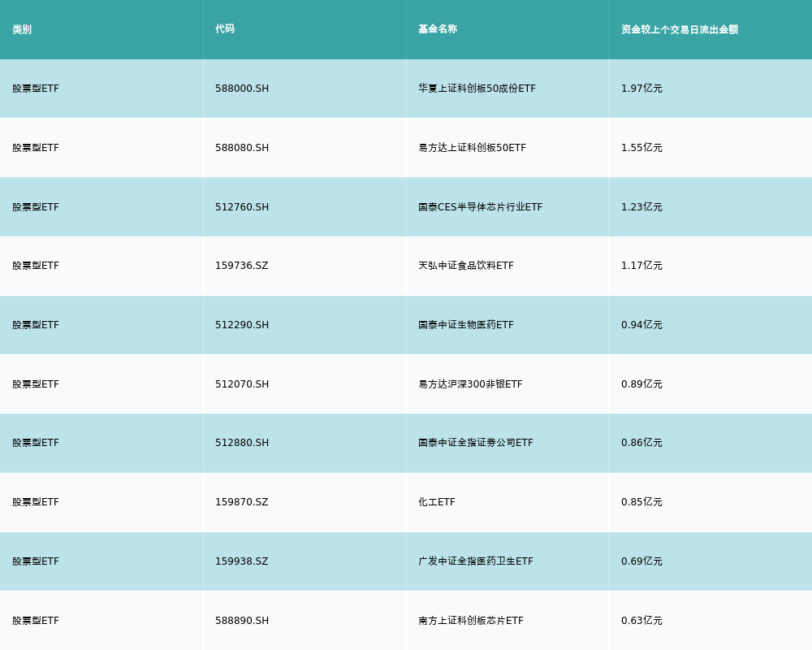
Task: Click the 资金较上个交易日流出金额 column header
Action: point(680,29)
